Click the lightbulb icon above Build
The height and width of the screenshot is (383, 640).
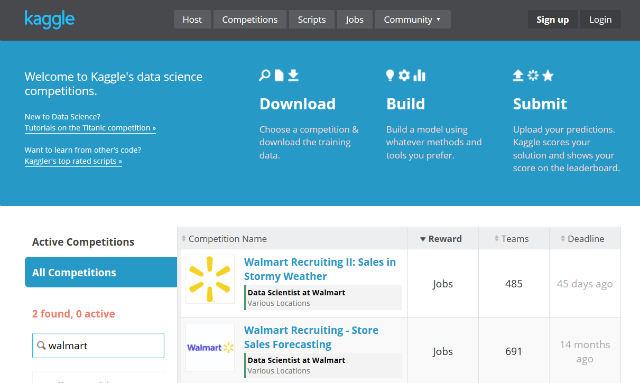coord(390,75)
